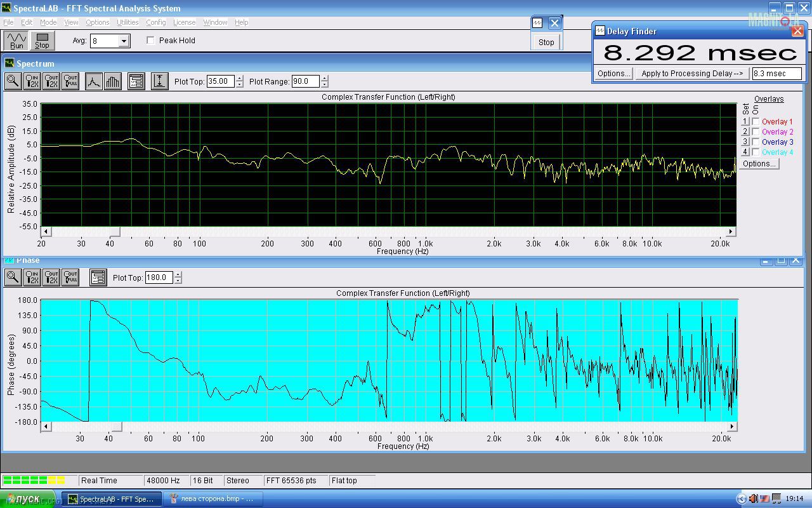
Task: Increase the Spectrum Plot Top value
Action: click(239, 78)
